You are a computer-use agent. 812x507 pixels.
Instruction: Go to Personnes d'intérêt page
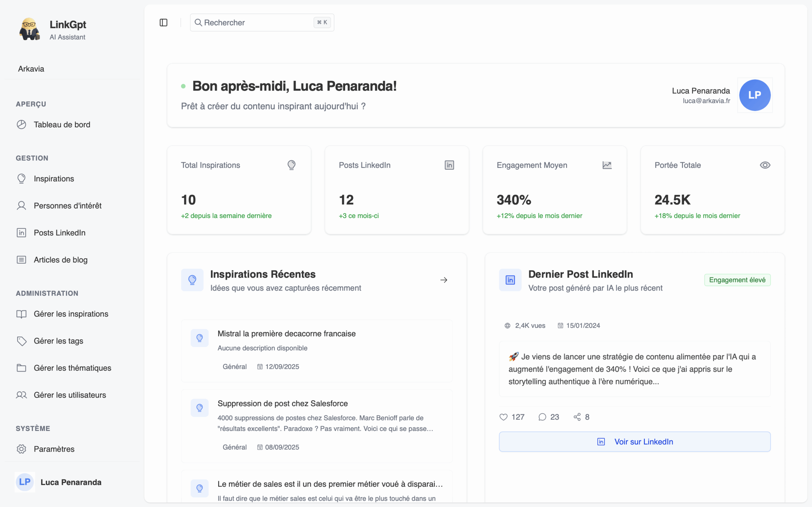[68, 206]
